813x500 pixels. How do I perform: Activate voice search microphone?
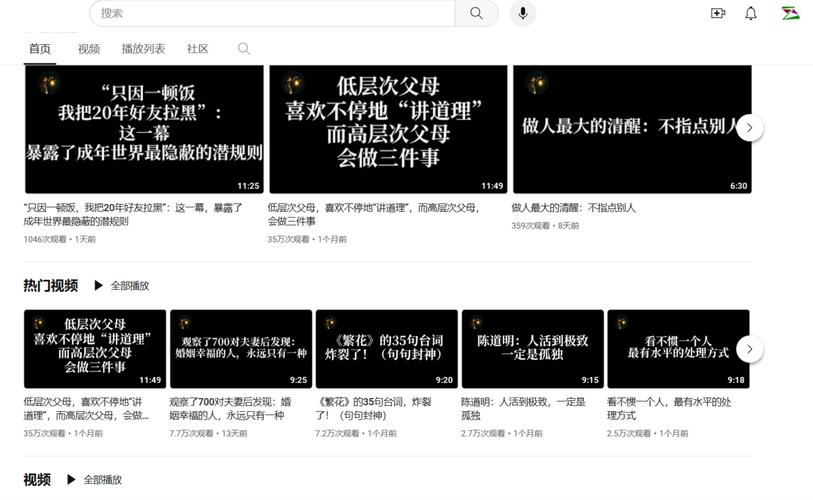(x=523, y=13)
